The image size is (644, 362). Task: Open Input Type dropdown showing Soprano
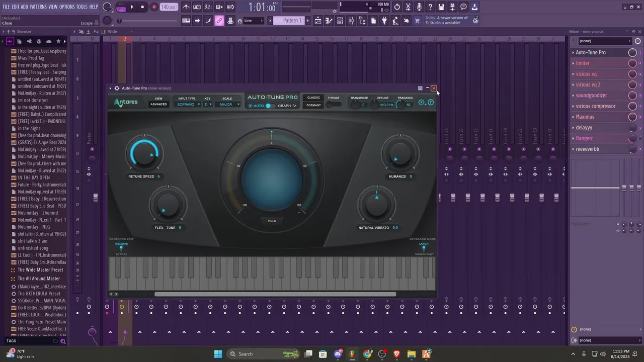(x=187, y=105)
